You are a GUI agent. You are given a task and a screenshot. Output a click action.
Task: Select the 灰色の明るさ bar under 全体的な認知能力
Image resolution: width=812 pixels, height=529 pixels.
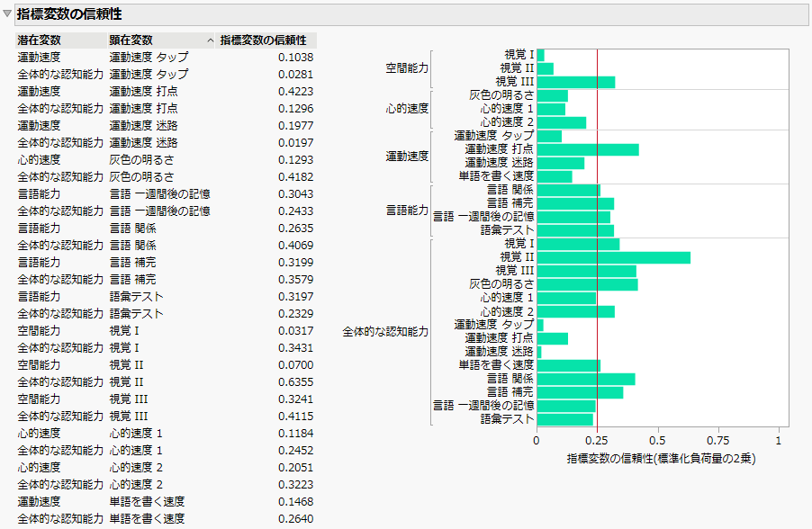[587, 284]
